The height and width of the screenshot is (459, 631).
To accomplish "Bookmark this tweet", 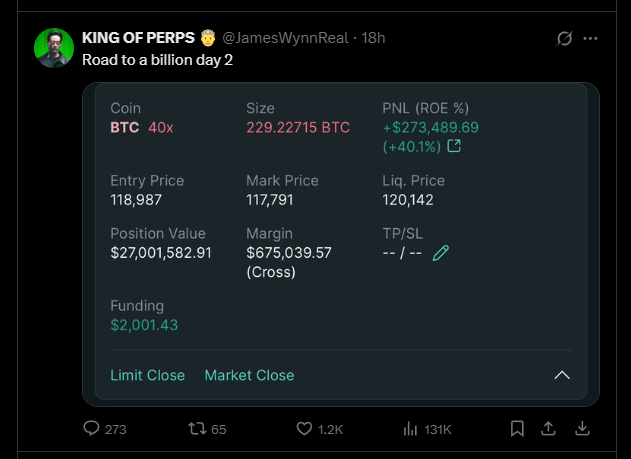I will tap(517, 429).
